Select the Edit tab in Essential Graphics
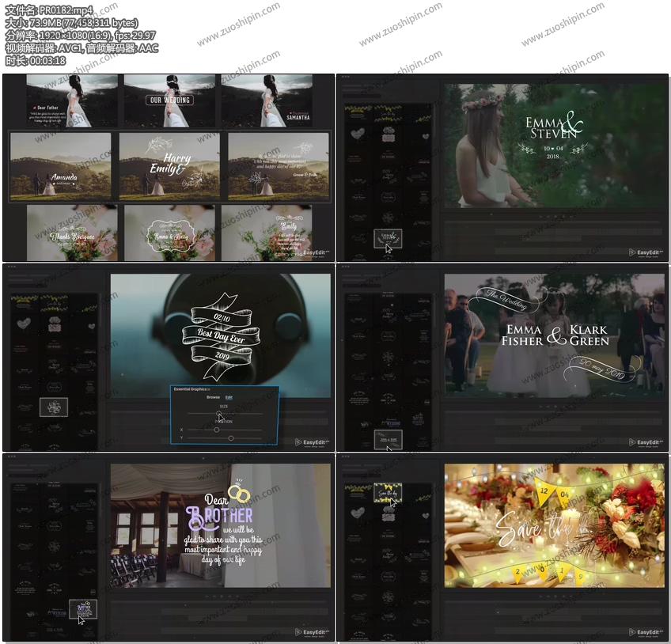 [x=229, y=397]
